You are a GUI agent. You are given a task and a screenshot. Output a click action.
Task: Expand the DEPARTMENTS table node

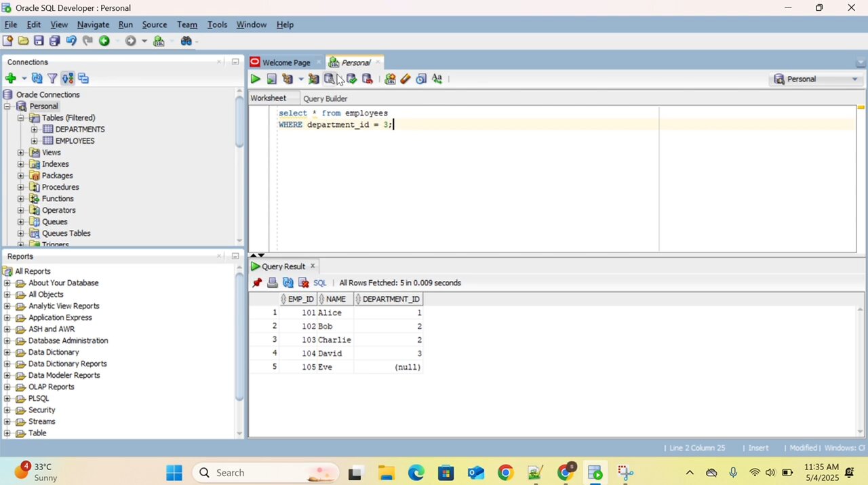point(34,130)
